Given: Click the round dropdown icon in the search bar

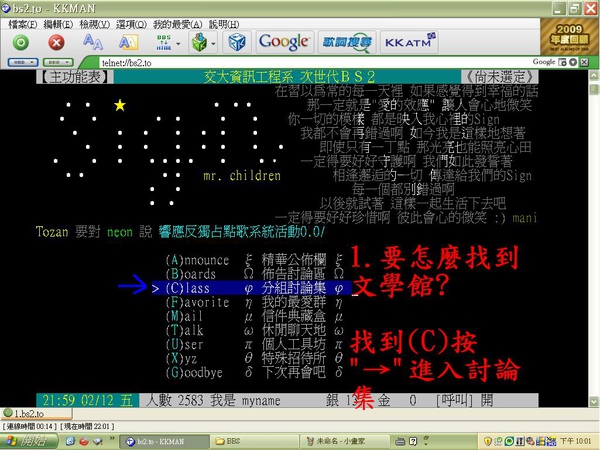Looking at the screenshot, I should (573, 62).
